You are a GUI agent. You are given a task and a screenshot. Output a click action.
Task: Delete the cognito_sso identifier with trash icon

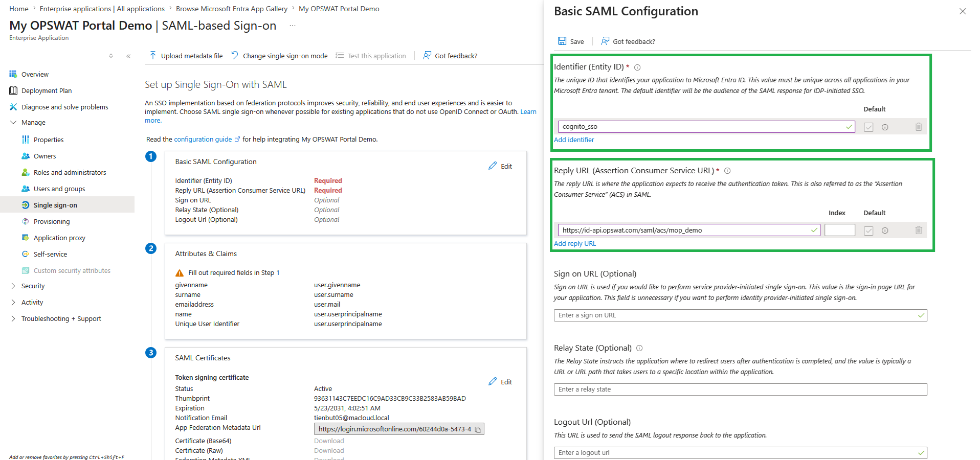coord(919,127)
